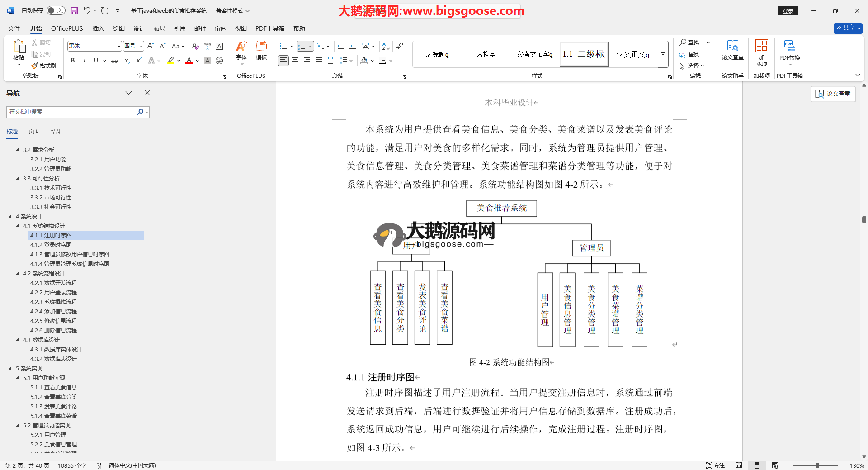Viewport: 868px width, 470px height.
Task: Click the Undo icon
Action: click(87, 10)
